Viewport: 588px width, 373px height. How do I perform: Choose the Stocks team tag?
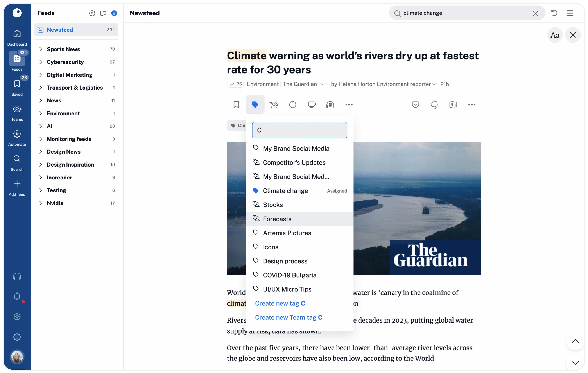tap(273, 205)
